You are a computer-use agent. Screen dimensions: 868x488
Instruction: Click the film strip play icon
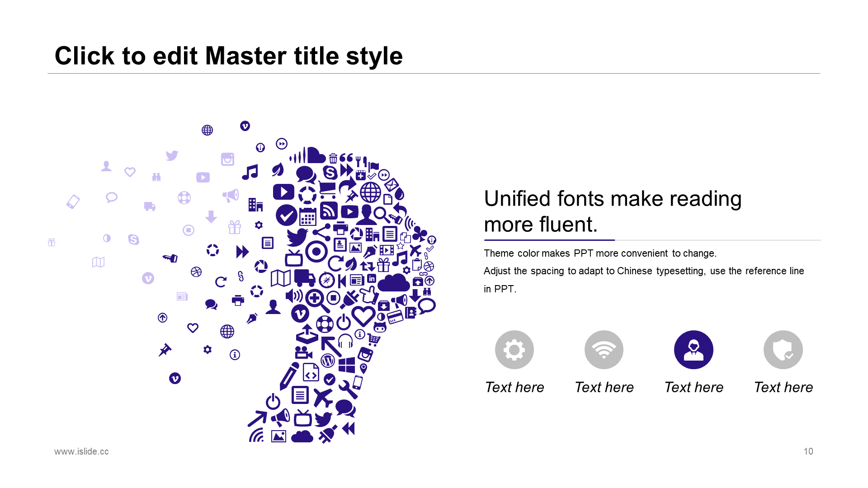point(387,250)
